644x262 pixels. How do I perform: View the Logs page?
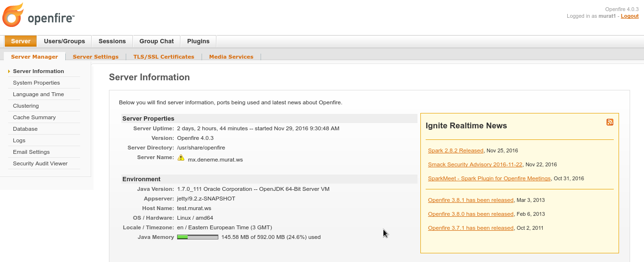click(19, 140)
